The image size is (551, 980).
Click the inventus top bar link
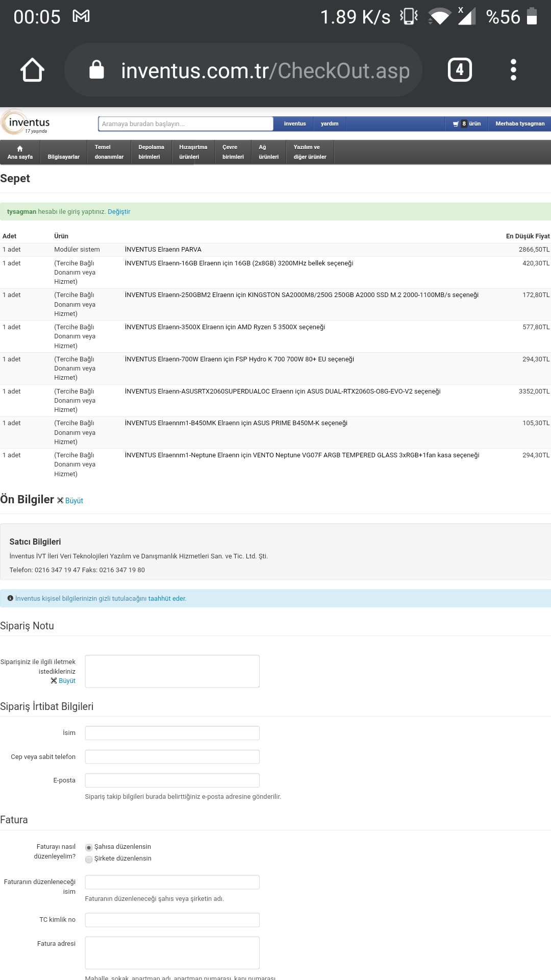(x=295, y=124)
